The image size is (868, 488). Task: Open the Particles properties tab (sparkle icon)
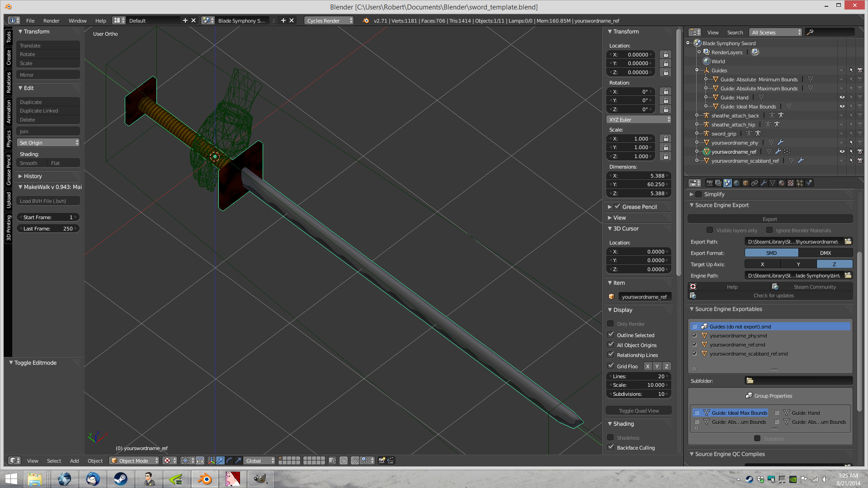click(x=800, y=183)
